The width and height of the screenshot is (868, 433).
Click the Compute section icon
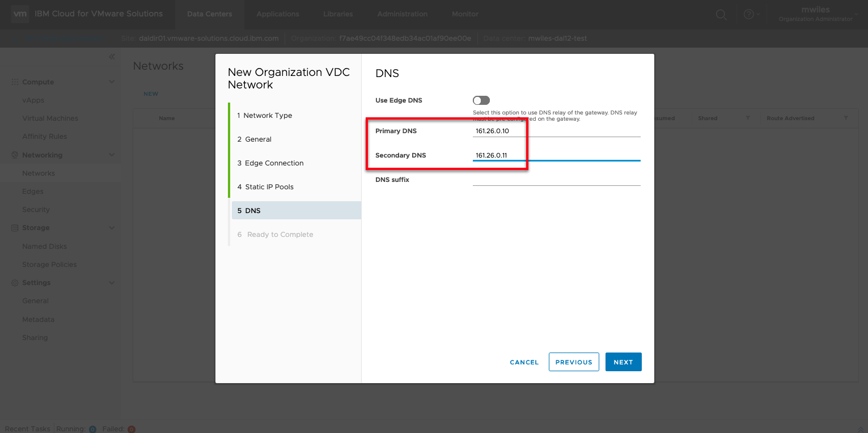(15, 82)
